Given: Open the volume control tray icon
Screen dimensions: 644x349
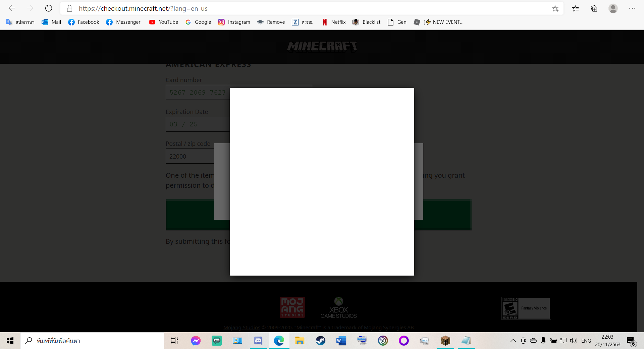Looking at the screenshot, I should point(573,341).
